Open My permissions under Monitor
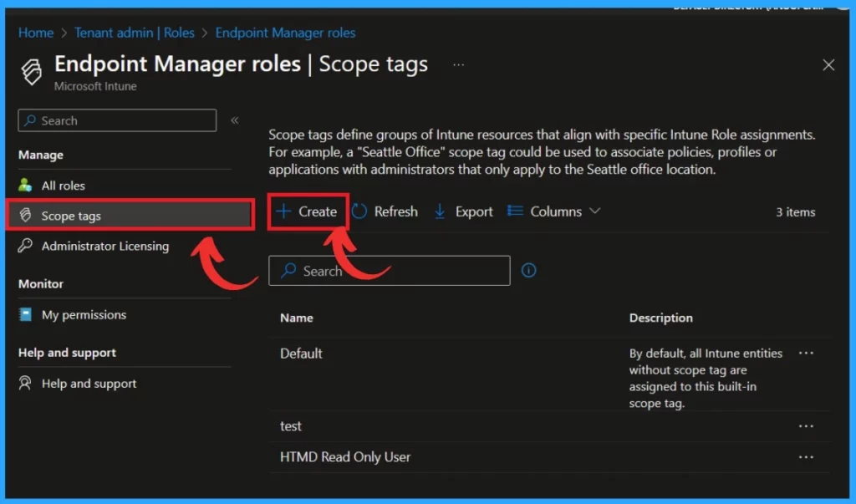The image size is (856, 504). point(84,314)
